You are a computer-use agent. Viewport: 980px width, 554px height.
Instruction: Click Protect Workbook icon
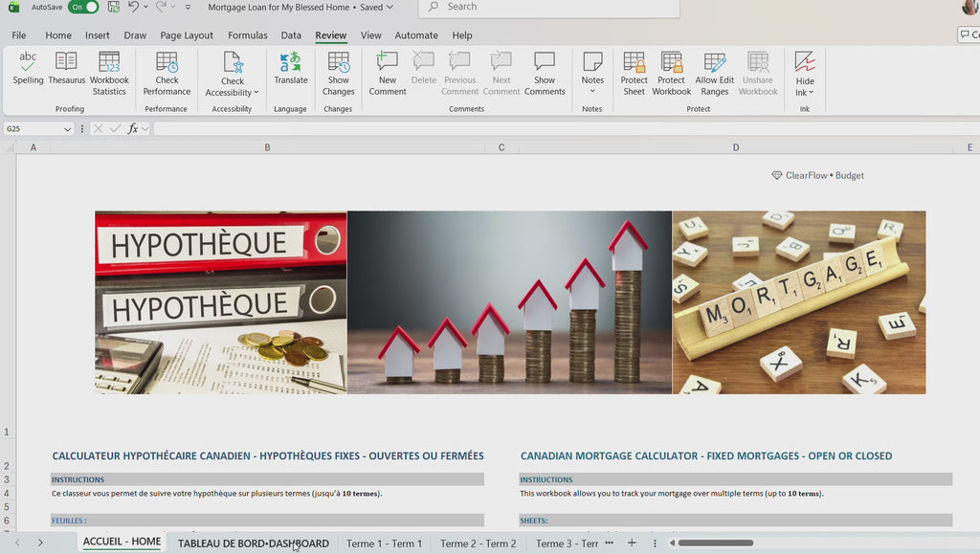coord(671,74)
